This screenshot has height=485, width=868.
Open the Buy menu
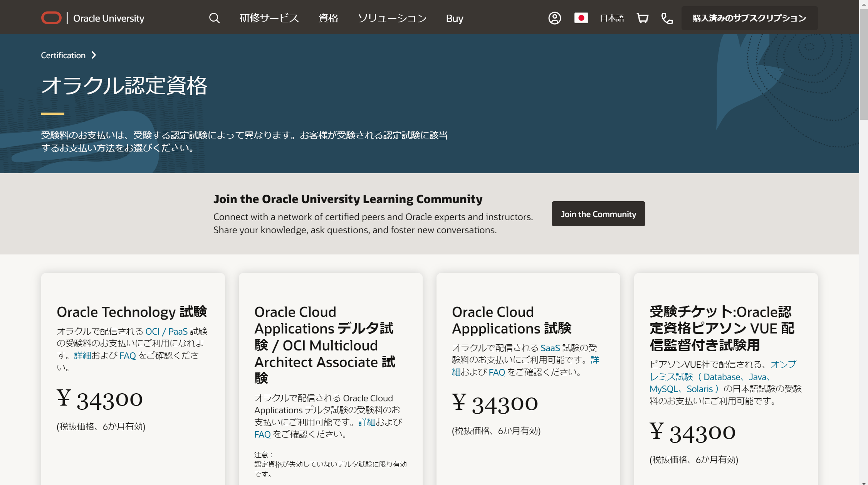coord(455,18)
